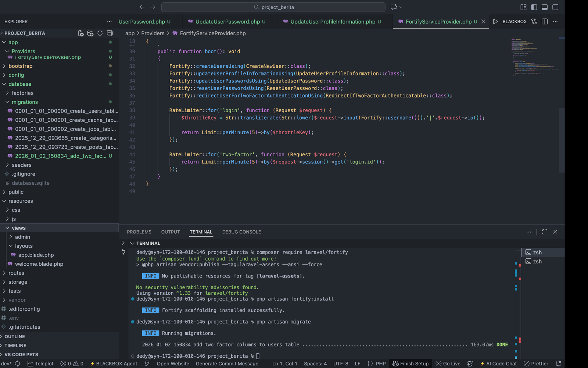Screen dimensions: 588x368
Task: Split the editor to the right
Action: (545, 22)
